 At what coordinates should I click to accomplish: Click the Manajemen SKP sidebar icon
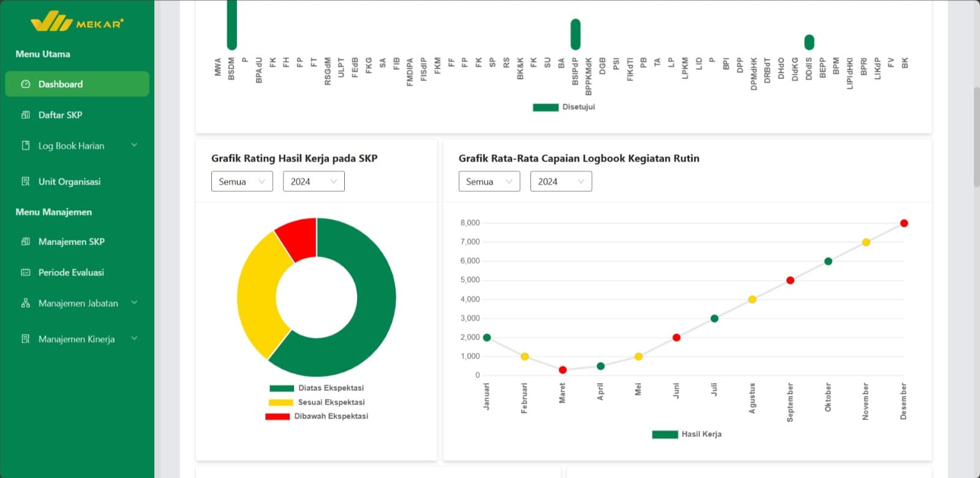click(x=26, y=241)
